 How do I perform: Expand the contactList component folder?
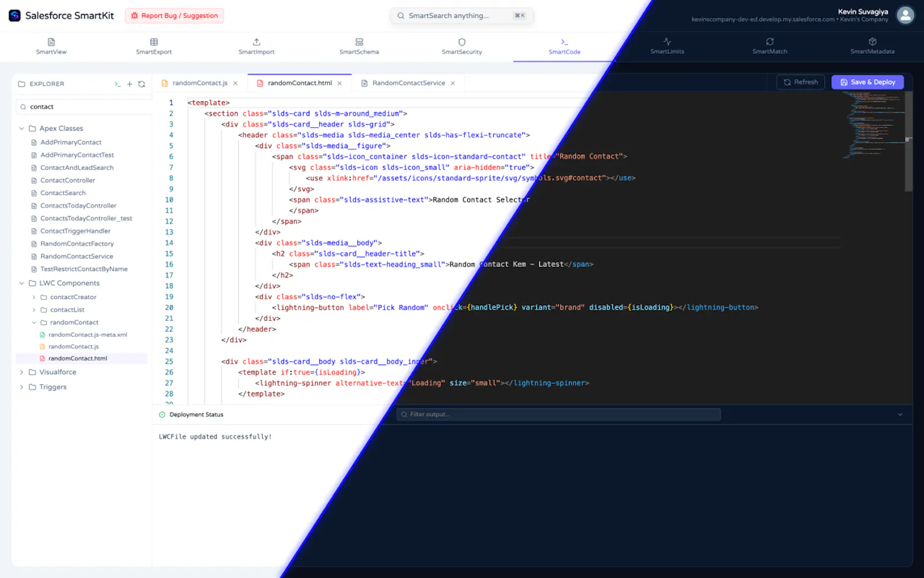(34, 310)
